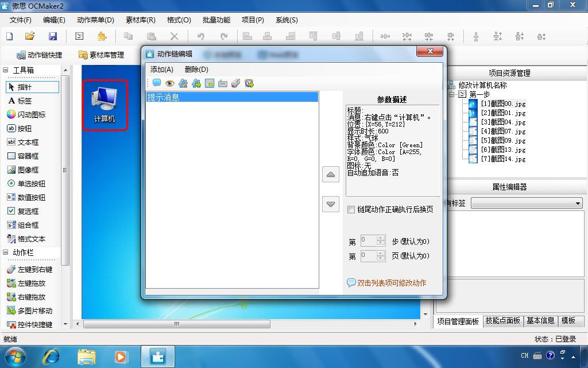Switch to the 技能点面板 tab
The image size is (588, 368).
502,321
